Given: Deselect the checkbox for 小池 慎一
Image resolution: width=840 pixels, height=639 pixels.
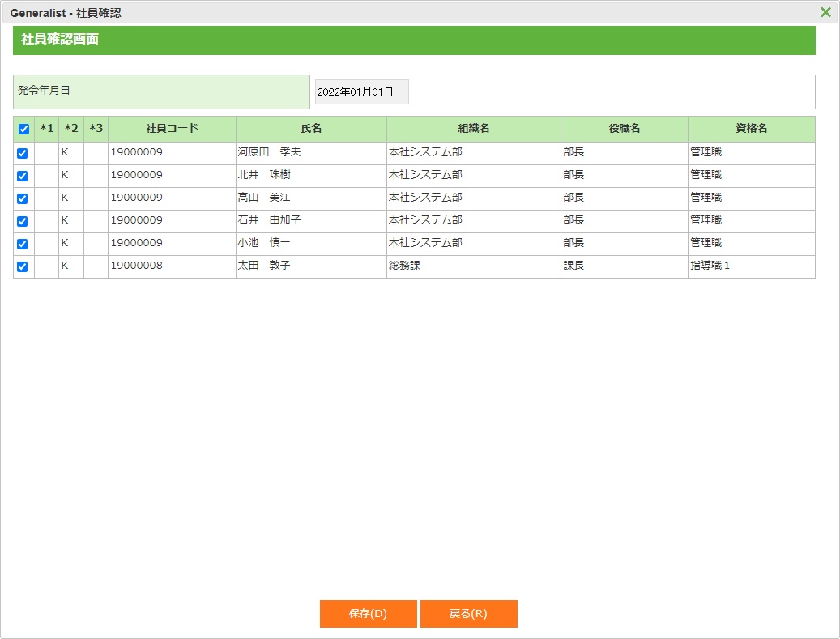Looking at the screenshot, I should pos(23,244).
